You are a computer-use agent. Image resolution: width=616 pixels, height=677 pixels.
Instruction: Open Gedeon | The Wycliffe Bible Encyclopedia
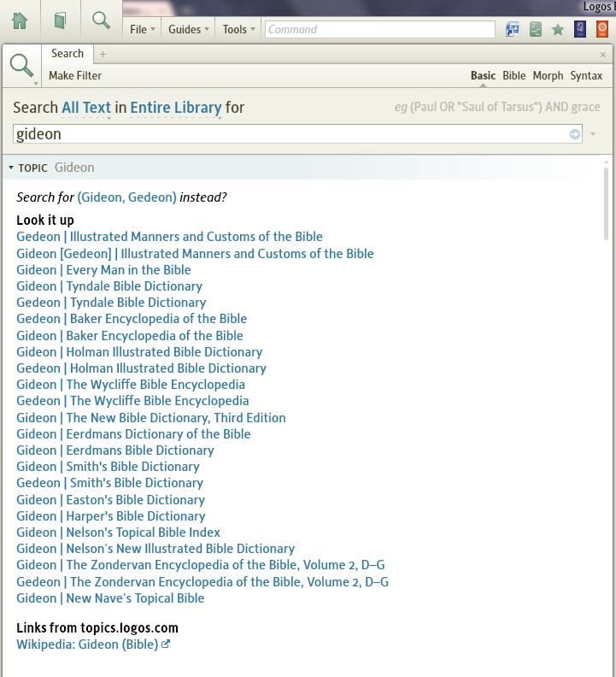click(132, 401)
